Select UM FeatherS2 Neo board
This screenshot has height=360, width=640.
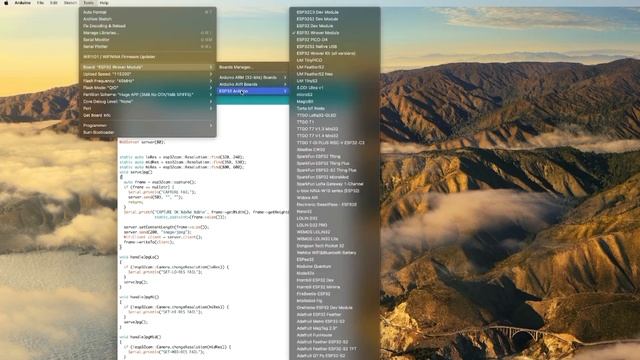click(335, 74)
